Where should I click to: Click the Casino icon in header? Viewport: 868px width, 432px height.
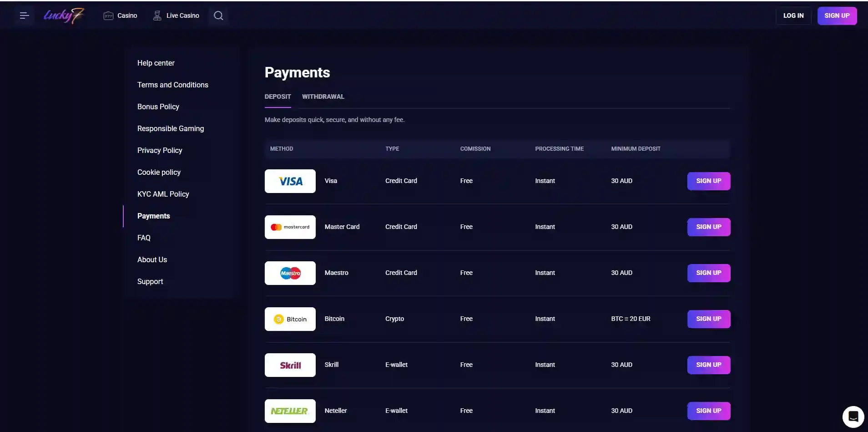pos(108,15)
